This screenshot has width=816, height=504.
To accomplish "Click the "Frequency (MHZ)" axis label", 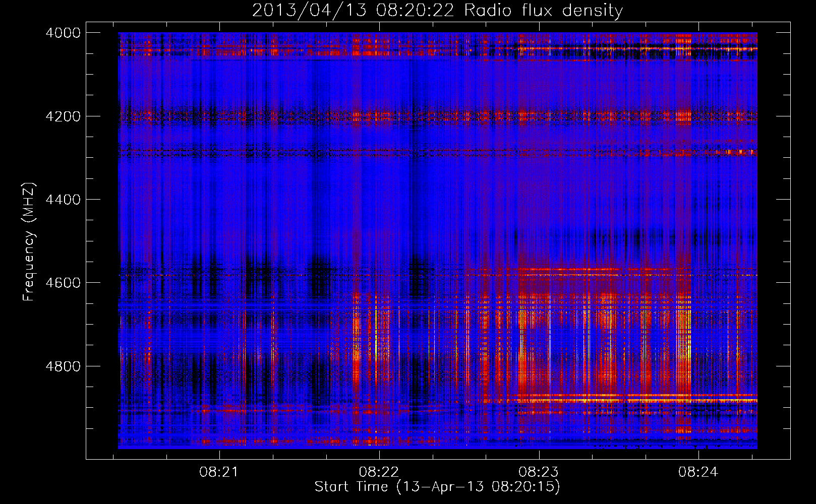I will pyautogui.click(x=28, y=242).
